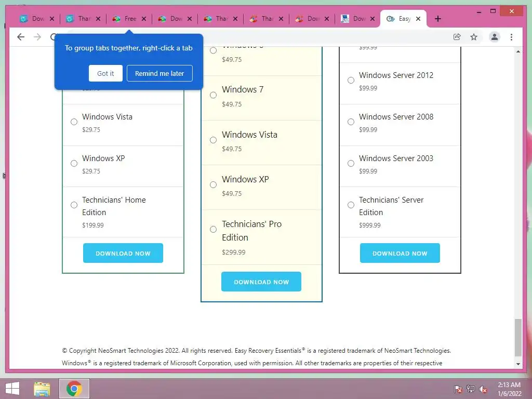Click the page scrollbar up arrow

tap(518, 51)
